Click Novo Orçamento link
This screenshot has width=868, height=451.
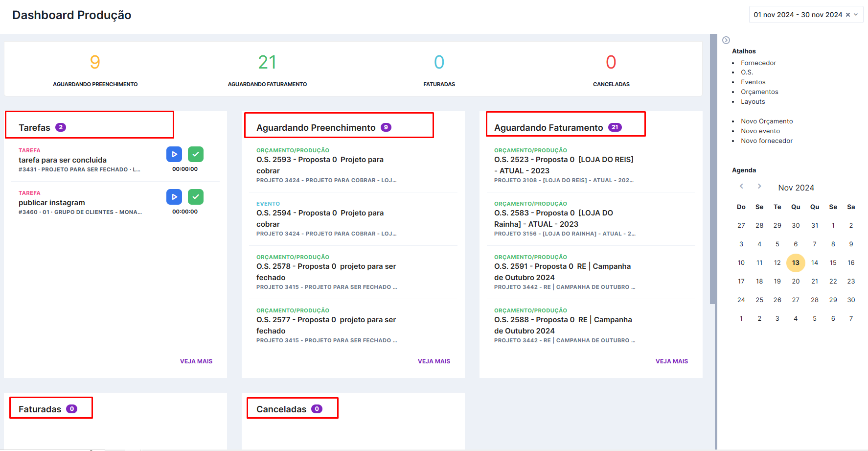[x=766, y=121]
